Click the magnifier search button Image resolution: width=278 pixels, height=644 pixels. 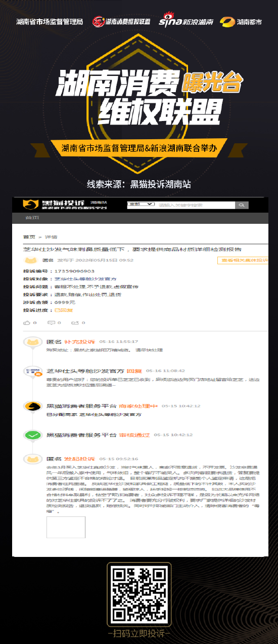pos(242,205)
